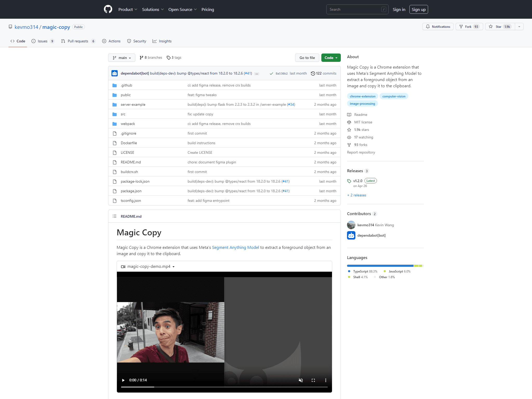This screenshot has height=399, width=532.
Task: Open the Insights tab
Action: [162, 41]
